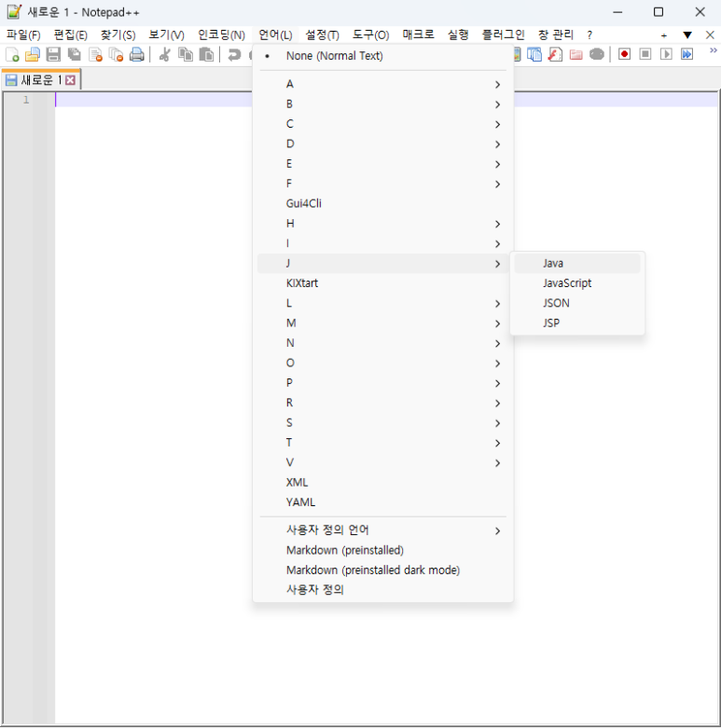Viewport: 721px width, 728px height.
Task: Expand the S language submenu
Action: point(383,423)
